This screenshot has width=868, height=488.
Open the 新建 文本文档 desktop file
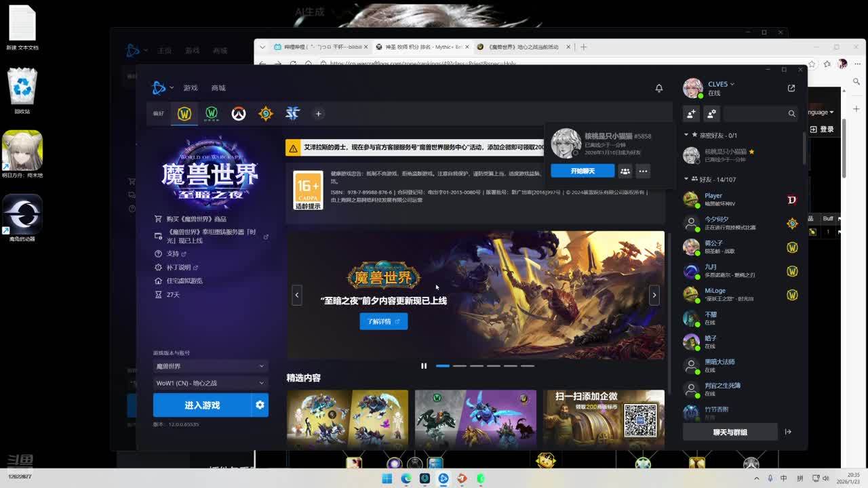click(22, 28)
